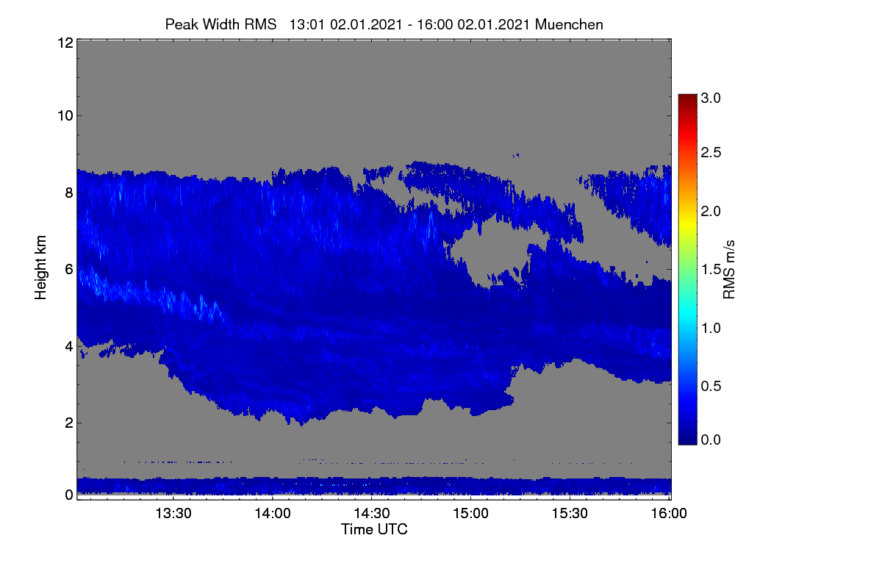Viewport: 882px width, 588px height.
Task: Click the 14:30 time axis label
Action: click(x=371, y=514)
